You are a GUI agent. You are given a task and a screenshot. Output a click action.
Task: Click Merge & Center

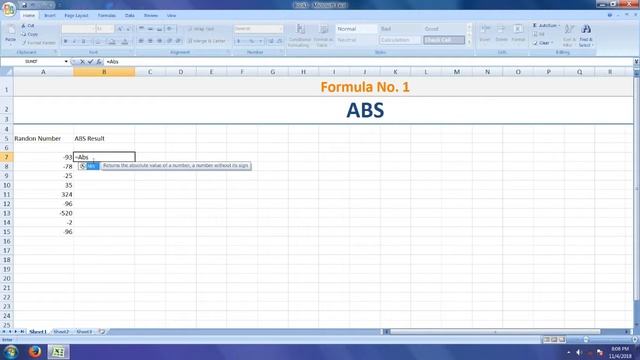pos(207,41)
